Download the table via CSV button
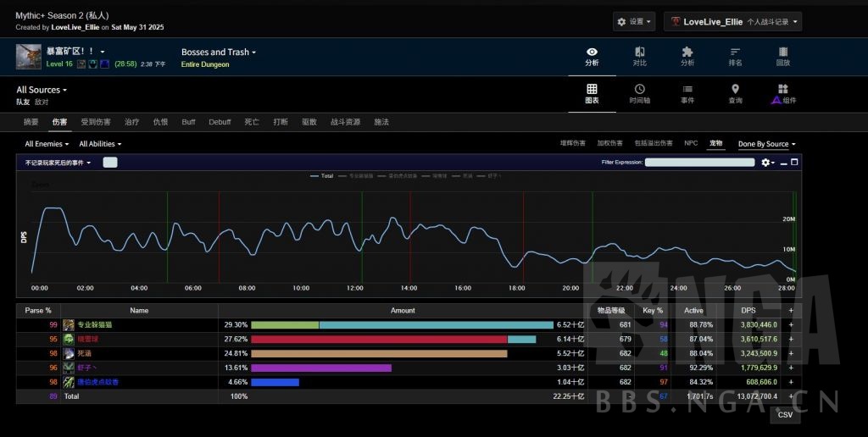 pos(784,415)
